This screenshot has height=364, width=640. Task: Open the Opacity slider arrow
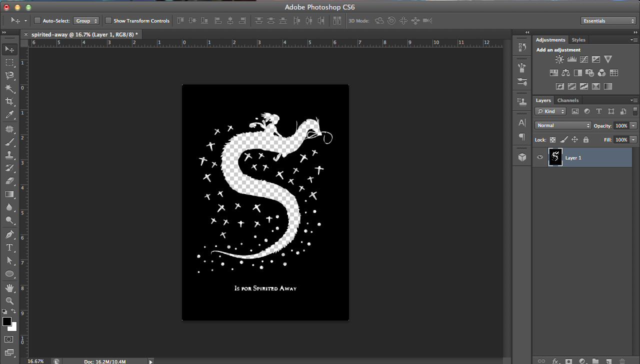(633, 125)
